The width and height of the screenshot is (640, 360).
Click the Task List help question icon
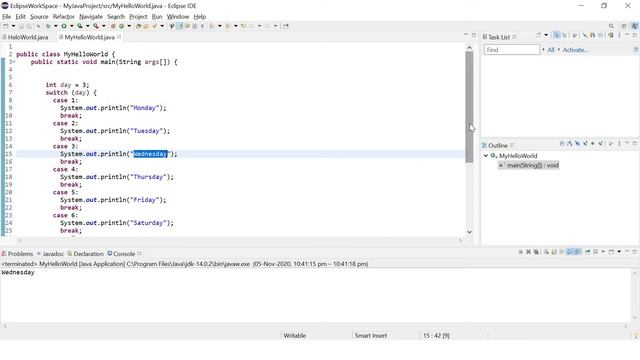636,49
